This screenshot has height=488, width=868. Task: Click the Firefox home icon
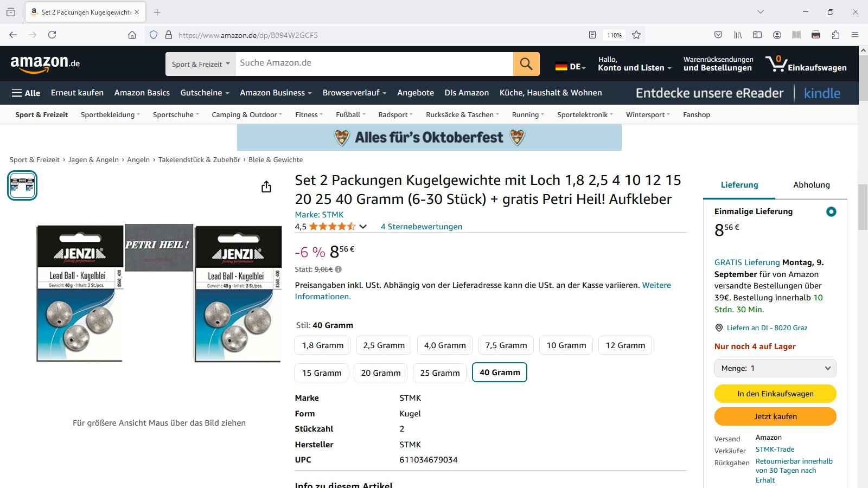click(132, 35)
